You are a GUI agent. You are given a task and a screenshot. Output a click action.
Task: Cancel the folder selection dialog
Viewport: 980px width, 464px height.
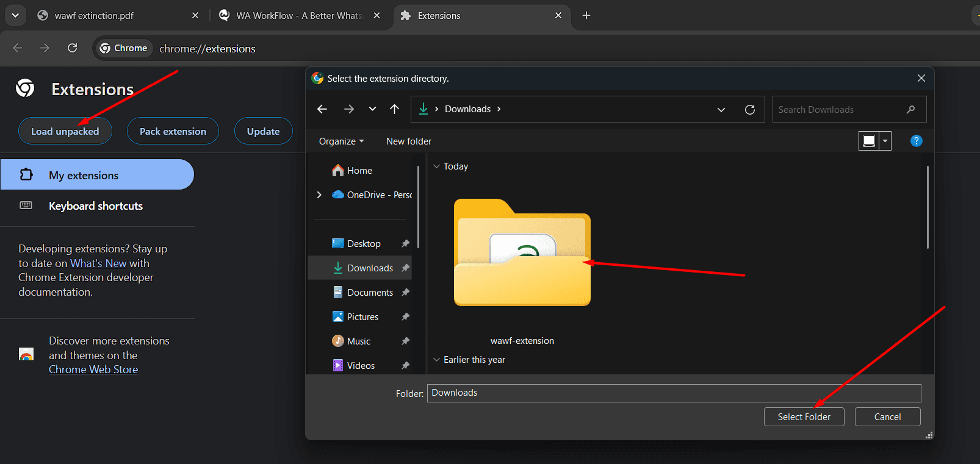tap(887, 417)
